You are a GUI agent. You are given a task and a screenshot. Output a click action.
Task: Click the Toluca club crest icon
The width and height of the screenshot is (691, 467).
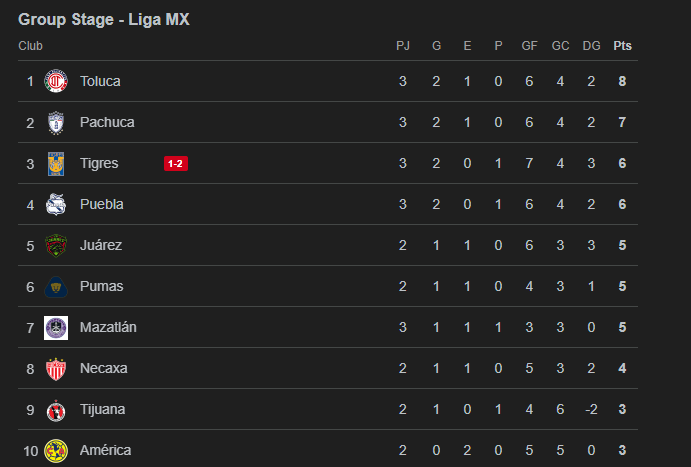click(56, 81)
